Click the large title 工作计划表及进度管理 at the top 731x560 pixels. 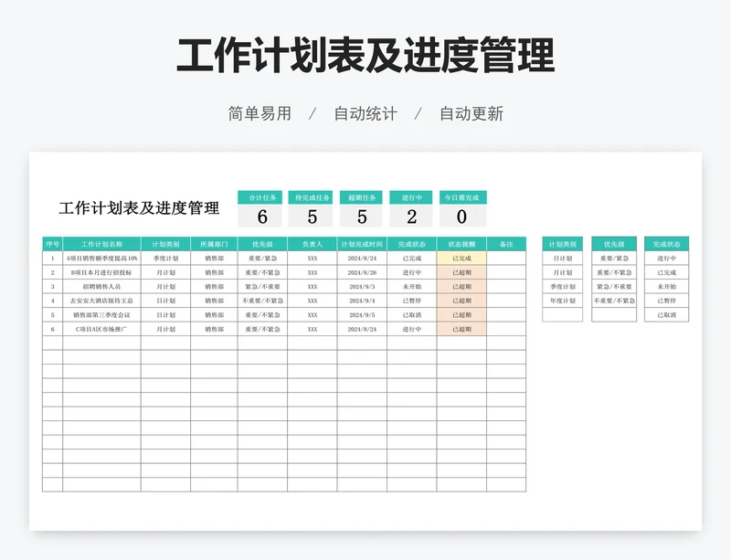(x=365, y=56)
